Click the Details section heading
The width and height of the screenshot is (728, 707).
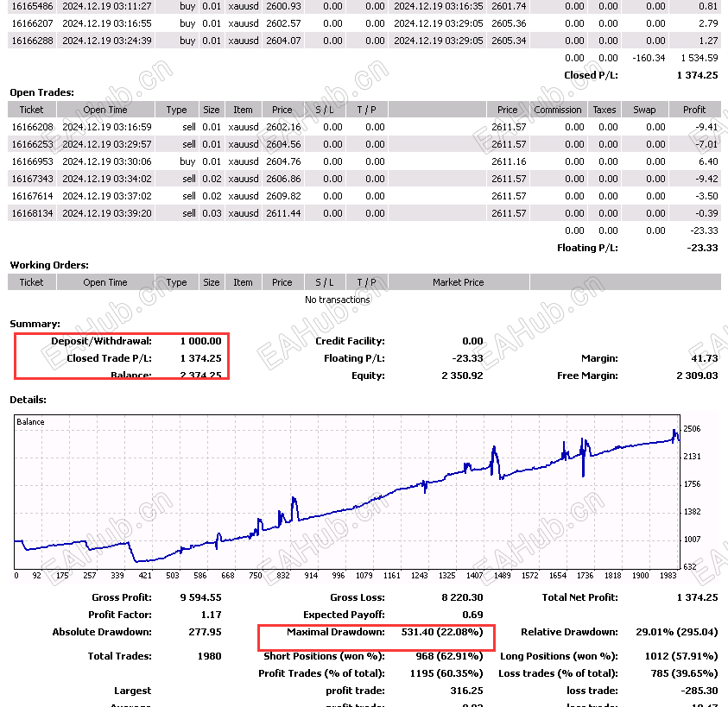[28, 400]
